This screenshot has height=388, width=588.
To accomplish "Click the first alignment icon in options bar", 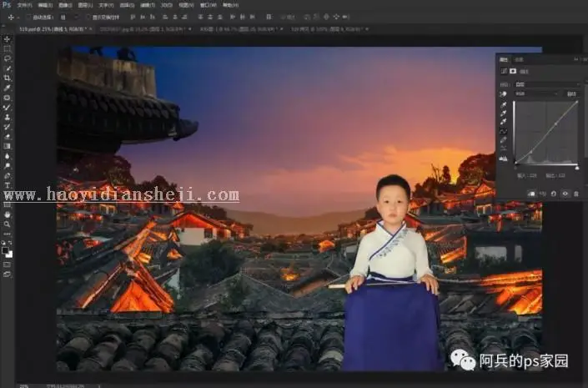I will (133, 17).
